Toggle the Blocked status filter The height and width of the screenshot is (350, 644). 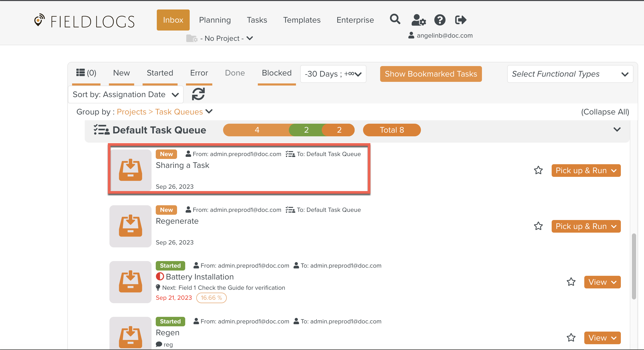tap(276, 73)
